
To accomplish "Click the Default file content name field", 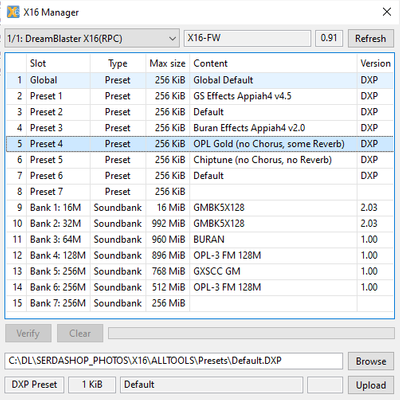I will click(212, 385).
